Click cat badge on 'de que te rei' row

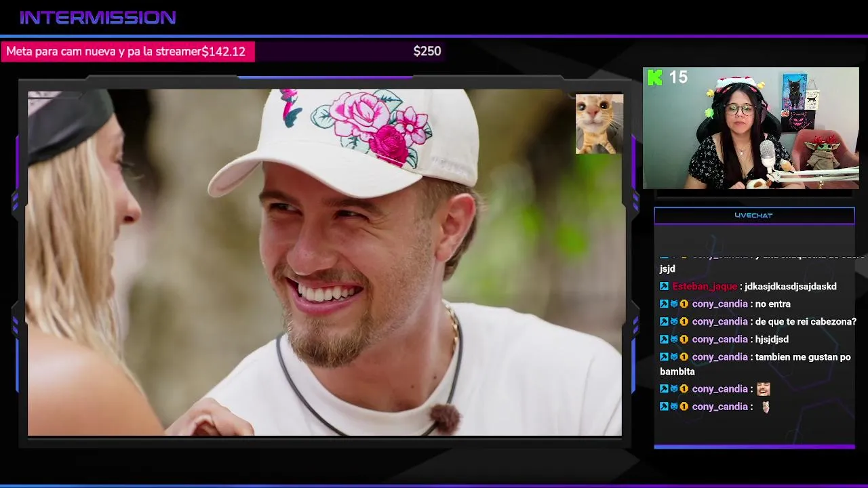click(674, 322)
